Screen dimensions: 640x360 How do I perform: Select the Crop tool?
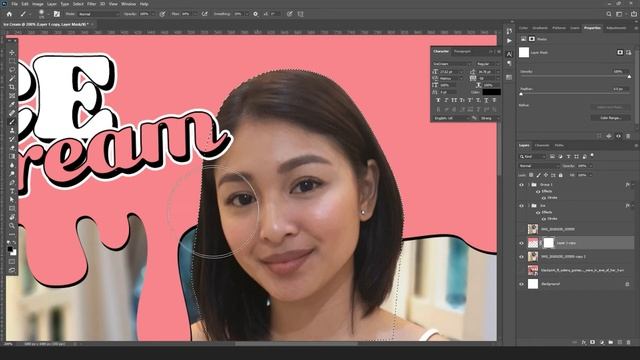(12, 87)
